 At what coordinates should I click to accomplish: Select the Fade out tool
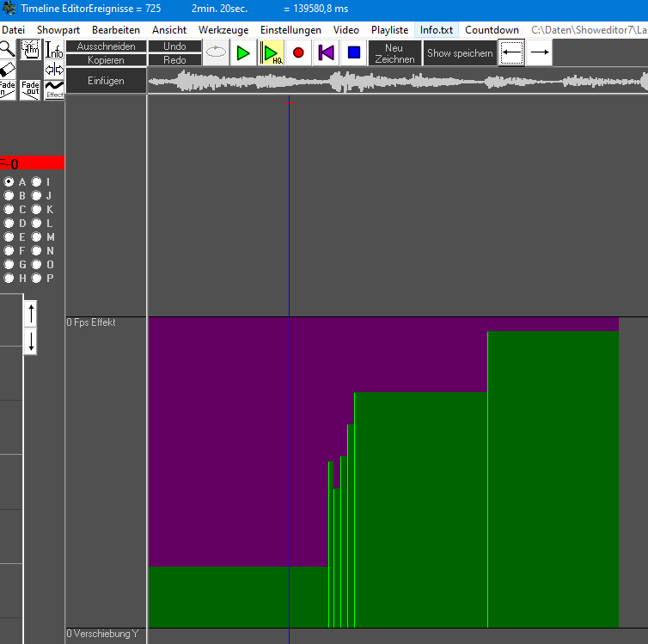[x=31, y=89]
